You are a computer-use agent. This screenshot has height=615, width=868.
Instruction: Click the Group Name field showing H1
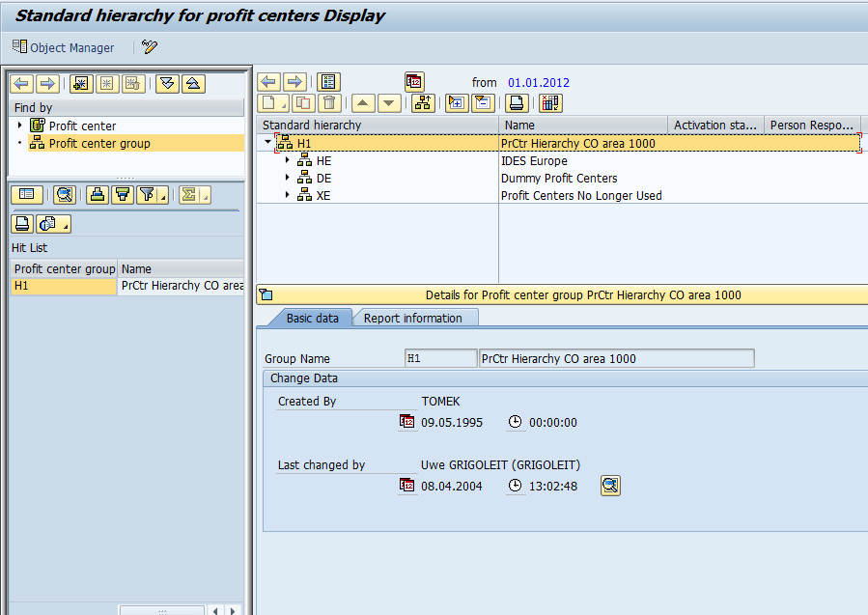(440, 357)
